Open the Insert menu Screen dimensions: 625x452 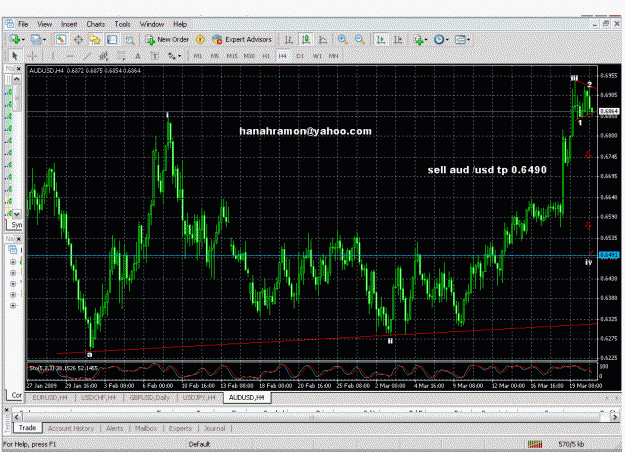(69, 24)
